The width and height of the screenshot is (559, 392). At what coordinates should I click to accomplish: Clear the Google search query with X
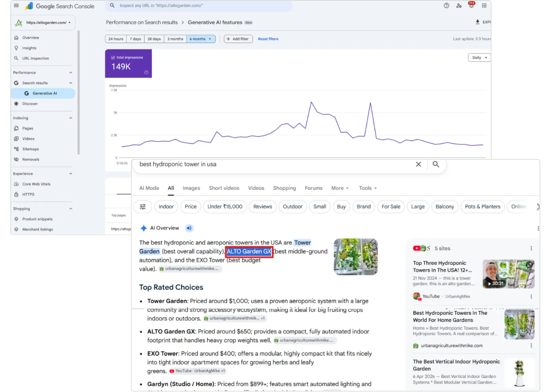pos(418,164)
